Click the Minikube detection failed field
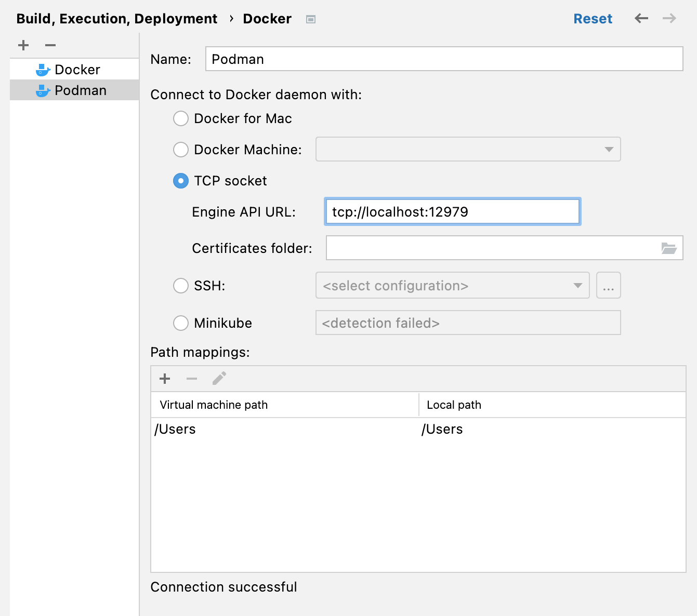The height and width of the screenshot is (616, 697). click(468, 323)
